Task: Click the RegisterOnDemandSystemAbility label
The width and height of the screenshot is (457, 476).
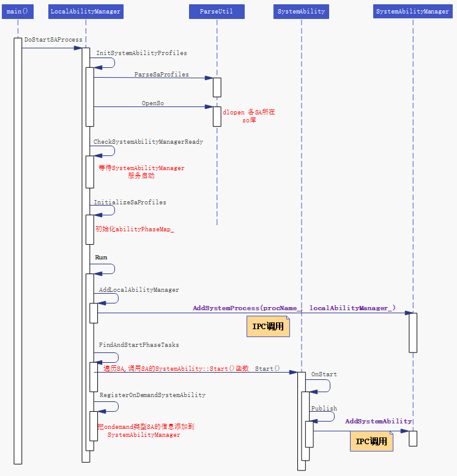Action: tap(152, 395)
